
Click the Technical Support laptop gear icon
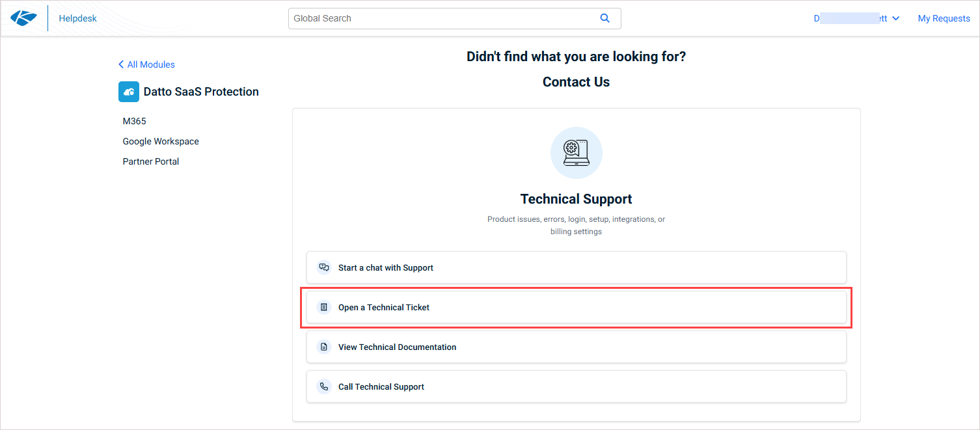576,153
